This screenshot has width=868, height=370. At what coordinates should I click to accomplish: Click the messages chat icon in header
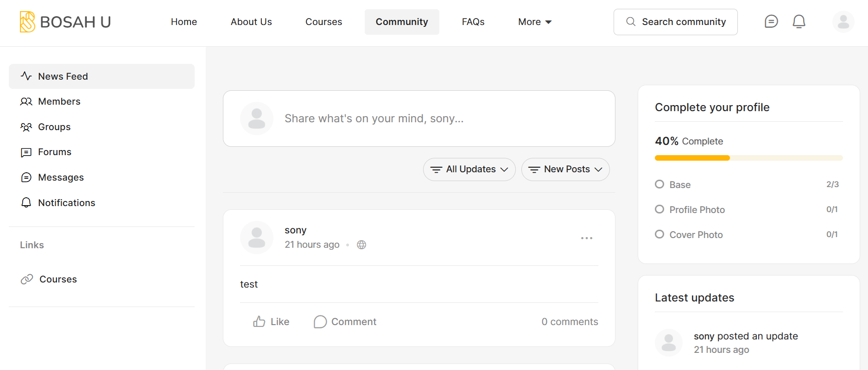[x=771, y=22]
